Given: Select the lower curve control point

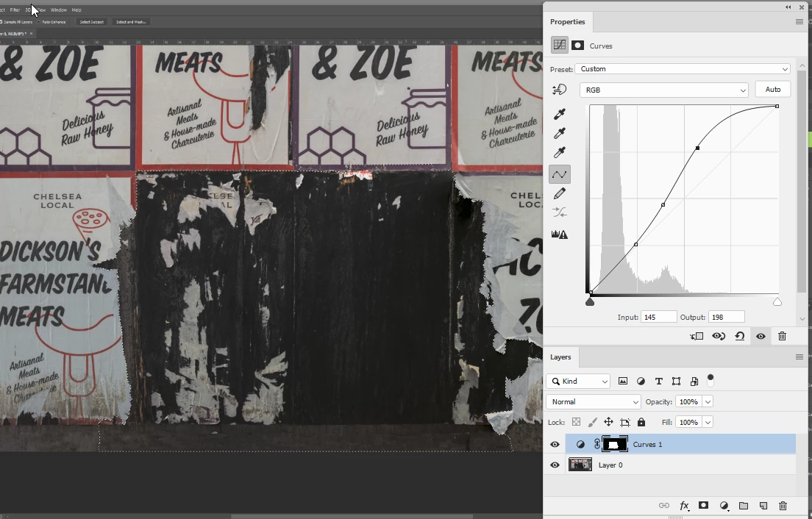Looking at the screenshot, I should click(x=636, y=244).
